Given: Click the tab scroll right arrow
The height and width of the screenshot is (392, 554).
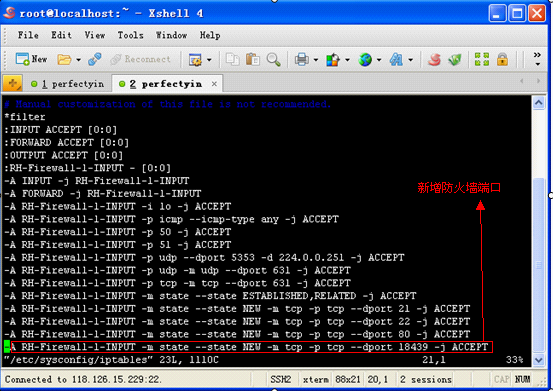Looking at the screenshot, I should click(538, 81).
